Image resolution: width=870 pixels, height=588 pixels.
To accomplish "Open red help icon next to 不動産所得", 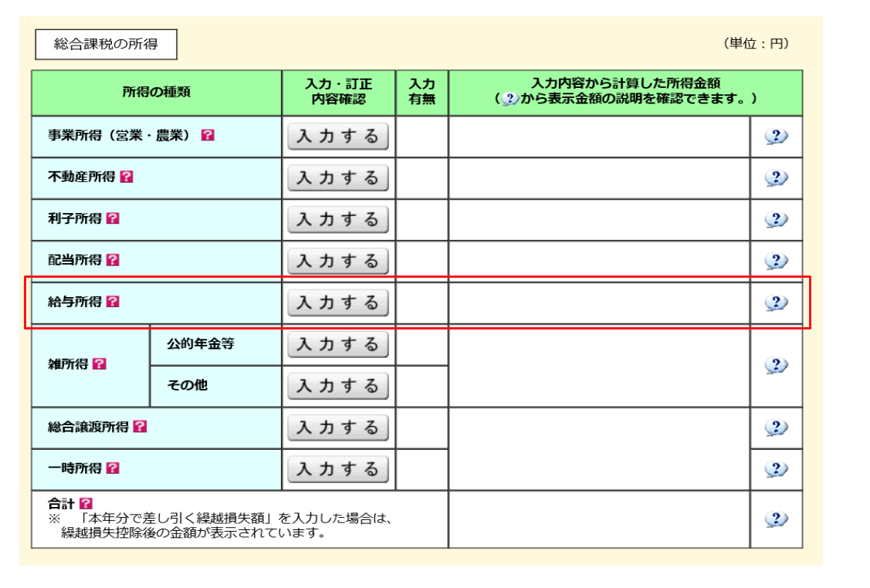I will [x=127, y=177].
